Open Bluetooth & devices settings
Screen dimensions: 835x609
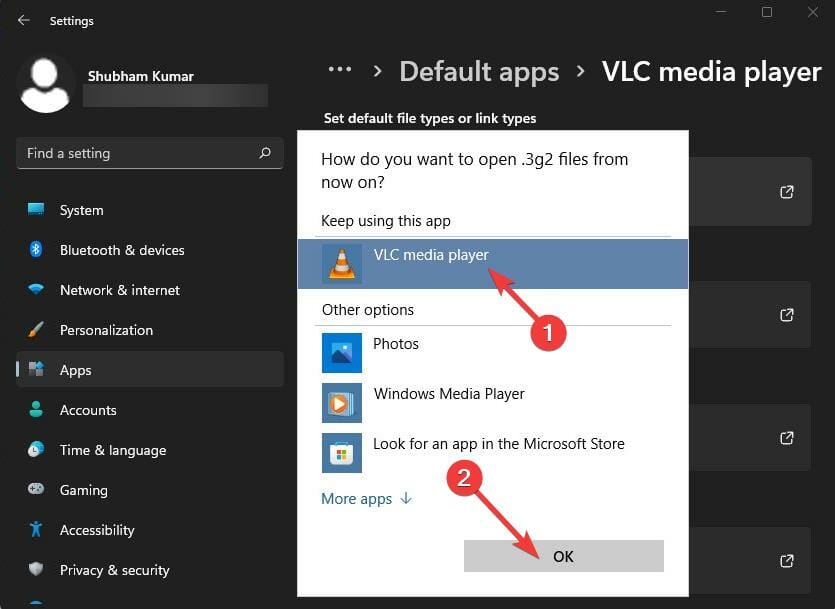tap(150, 250)
